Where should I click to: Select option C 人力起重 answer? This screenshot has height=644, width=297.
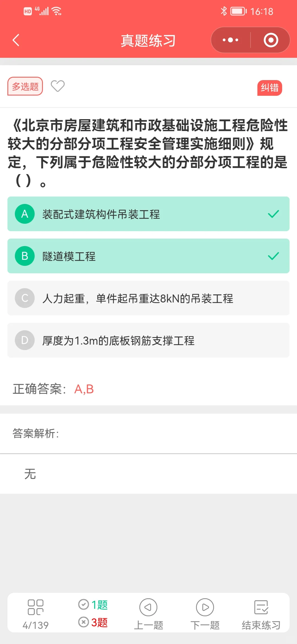(x=148, y=298)
